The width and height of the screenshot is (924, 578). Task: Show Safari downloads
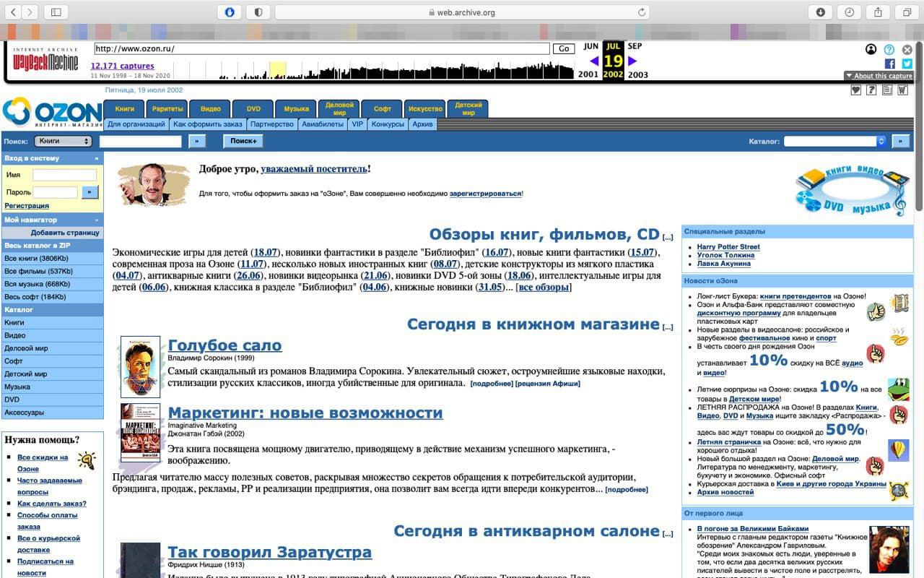821,12
